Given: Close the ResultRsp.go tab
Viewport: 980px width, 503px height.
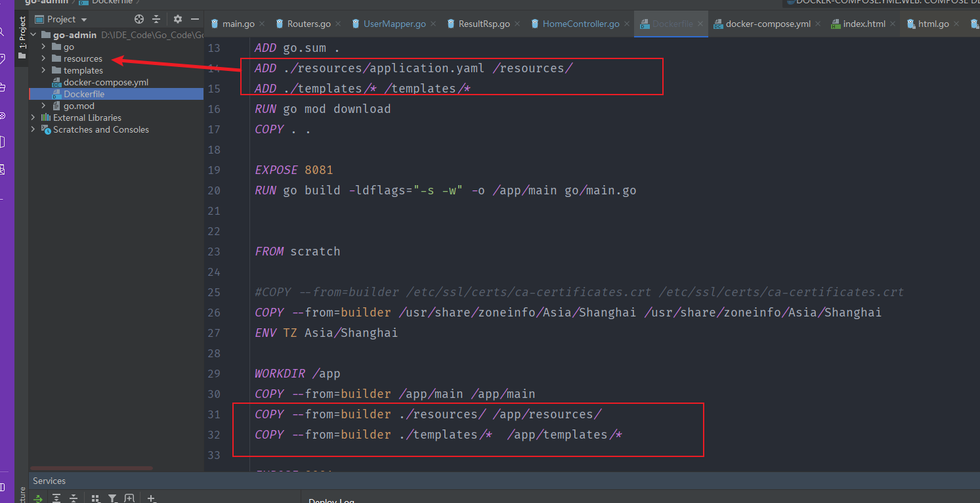Looking at the screenshot, I should pos(519,24).
